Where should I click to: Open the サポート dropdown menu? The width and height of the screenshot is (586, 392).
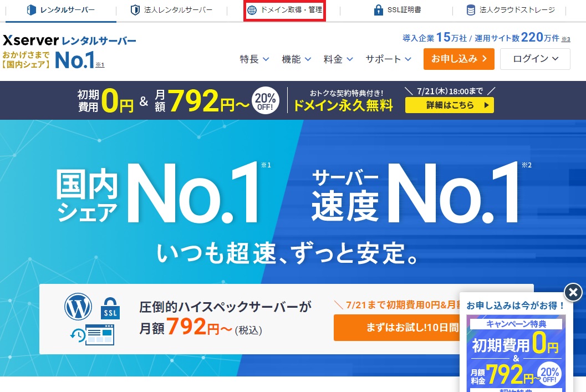pyautogui.click(x=388, y=59)
